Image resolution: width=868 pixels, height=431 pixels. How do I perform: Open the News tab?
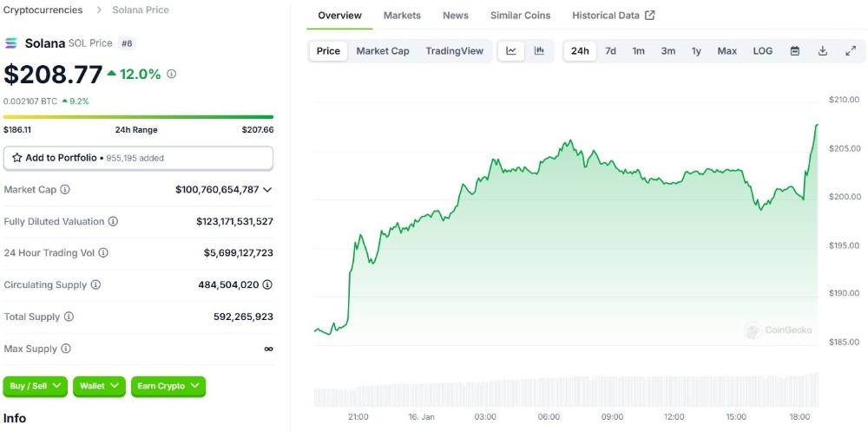[456, 16]
